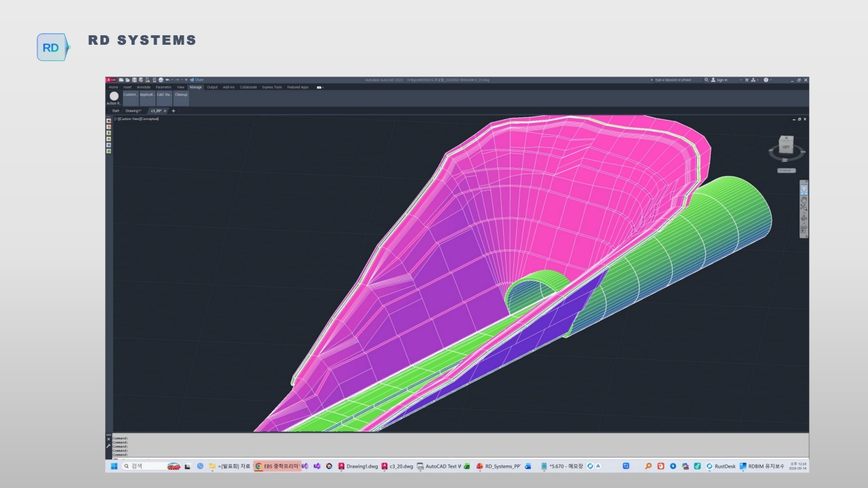Image resolution: width=868 pixels, height=488 pixels.
Task: Open the c3_20.dwg taskbar button
Action: pyautogui.click(x=397, y=466)
